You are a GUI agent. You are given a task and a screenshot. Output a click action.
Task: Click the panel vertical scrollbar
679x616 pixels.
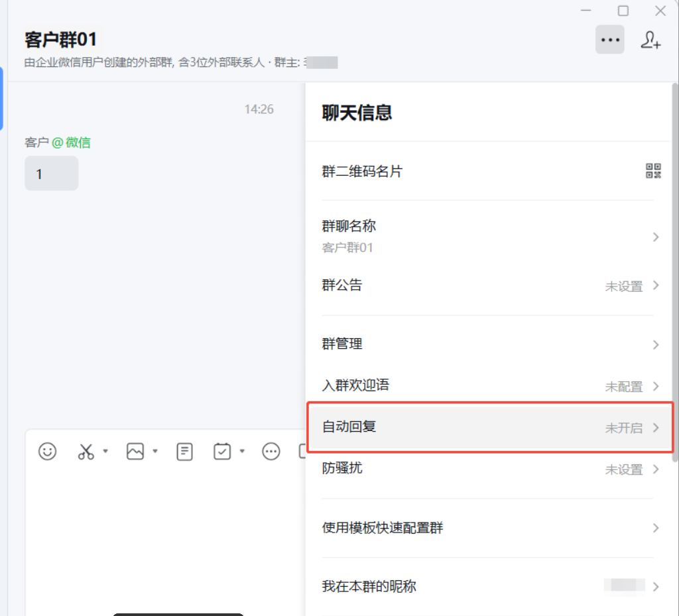click(x=674, y=274)
